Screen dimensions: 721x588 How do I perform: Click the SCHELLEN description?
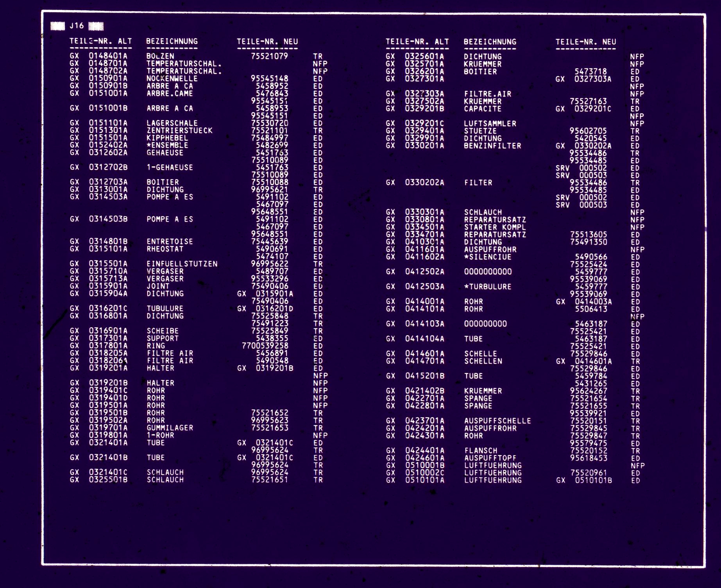(x=483, y=361)
